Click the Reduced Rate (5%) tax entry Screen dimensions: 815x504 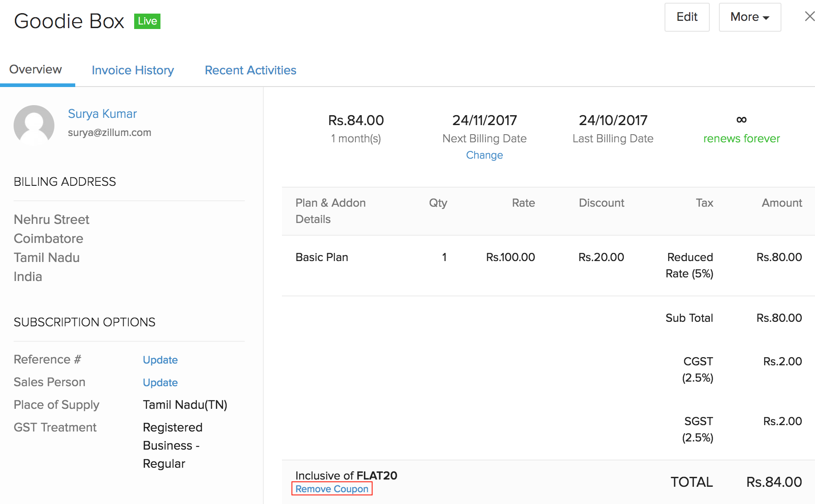coord(689,266)
